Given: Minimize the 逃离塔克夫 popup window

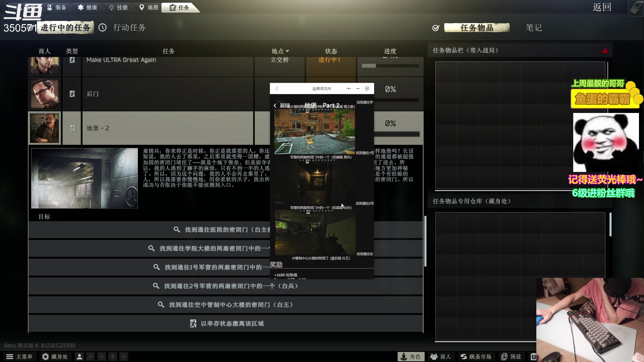Looking at the screenshot, I should (x=358, y=88).
